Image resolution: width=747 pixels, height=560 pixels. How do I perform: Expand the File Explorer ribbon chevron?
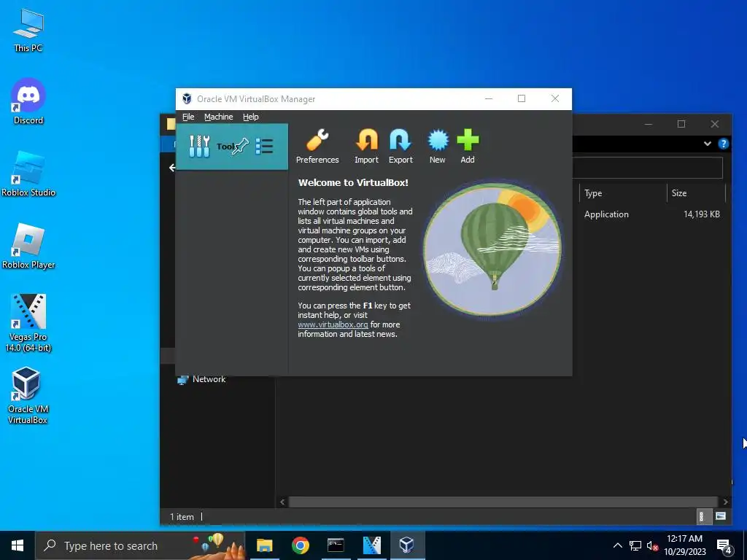click(x=707, y=144)
